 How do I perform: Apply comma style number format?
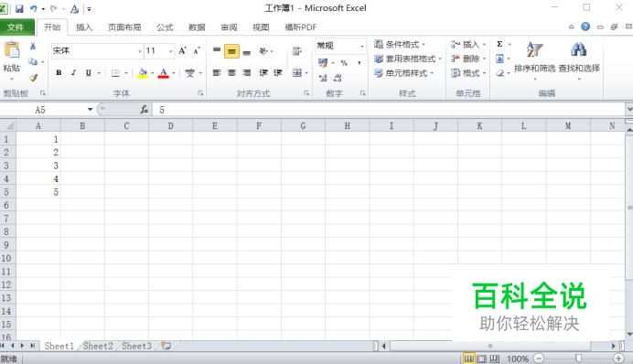(x=359, y=63)
